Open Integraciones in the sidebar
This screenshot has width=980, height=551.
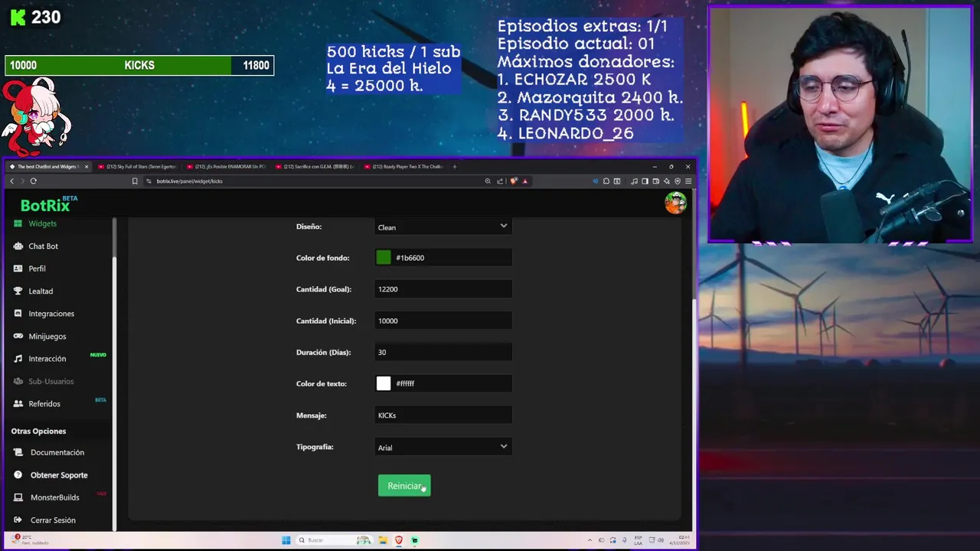click(51, 314)
